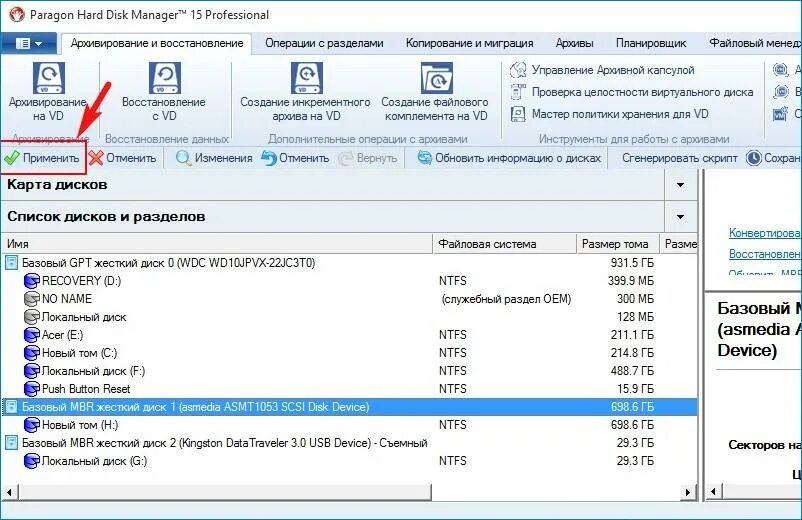
Task: Click the disk list horizontal scrollbar thumb
Action: [225, 492]
